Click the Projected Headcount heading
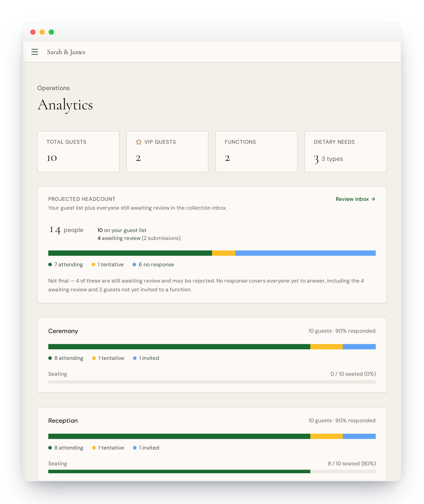The width and height of the screenshot is (424, 504). 82,199
